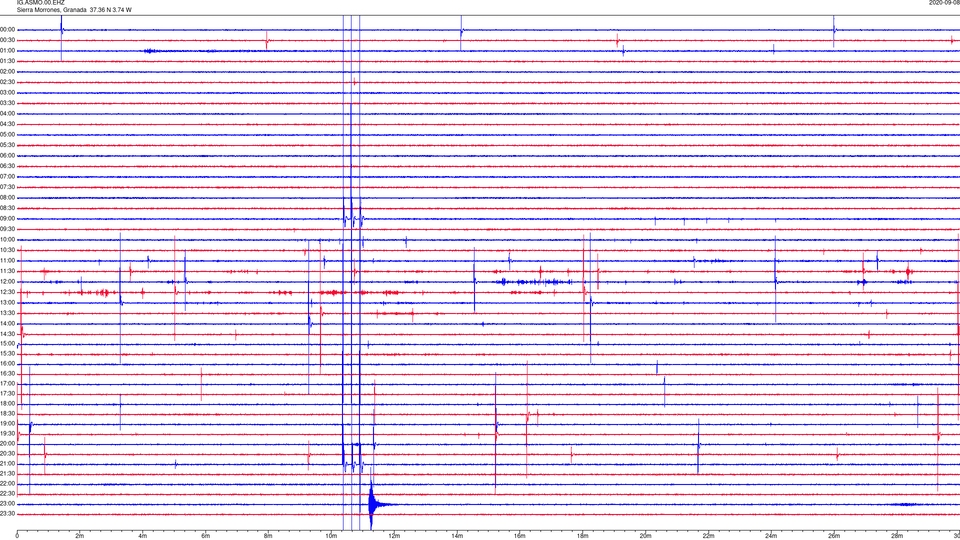
Task: Click the 26m mark on the time axis
Action: coord(834,536)
